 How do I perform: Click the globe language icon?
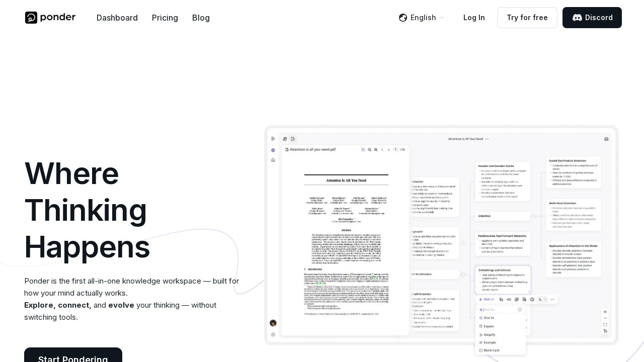tap(403, 18)
